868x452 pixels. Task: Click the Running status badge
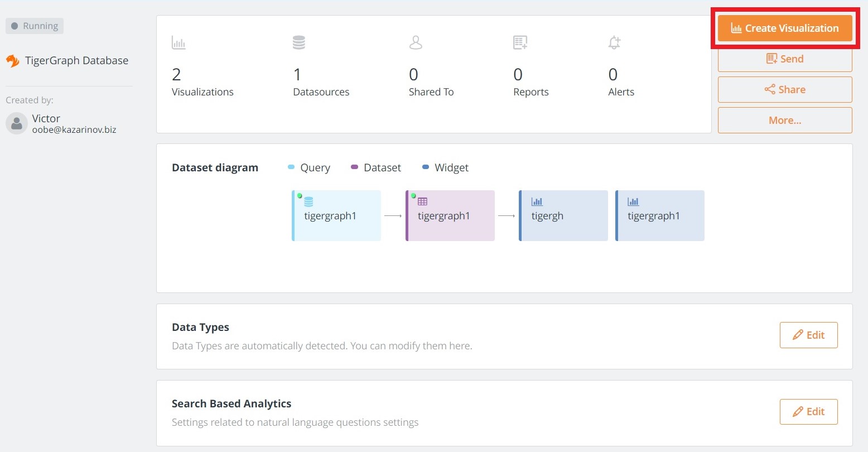pyautogui.click(x=35, y=26)
